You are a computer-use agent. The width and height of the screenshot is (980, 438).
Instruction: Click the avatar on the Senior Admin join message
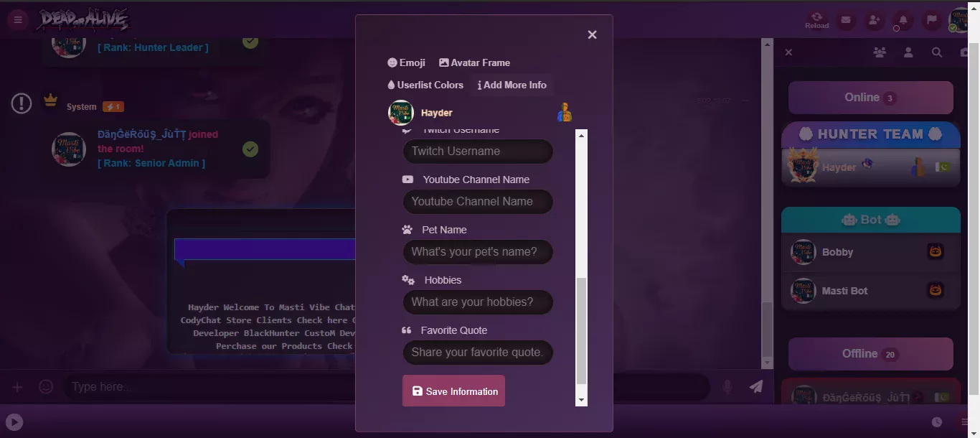pyautogui.click(x=69, y=149)
